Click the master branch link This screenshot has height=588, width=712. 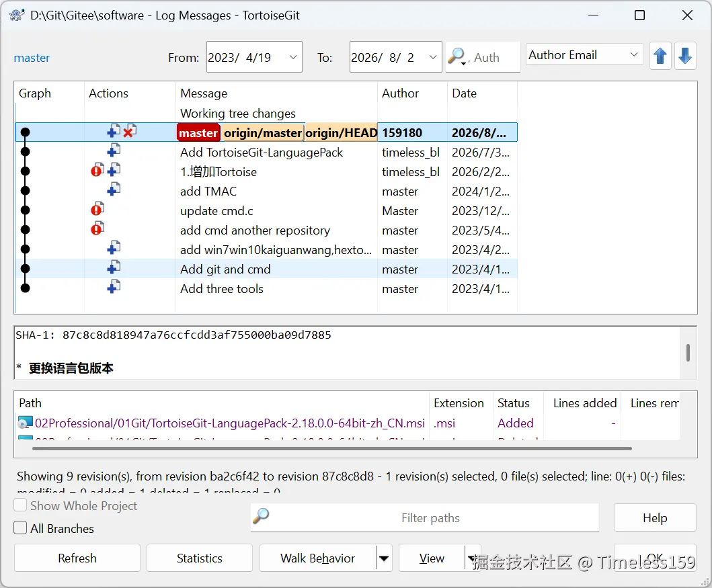click(32, 58)
